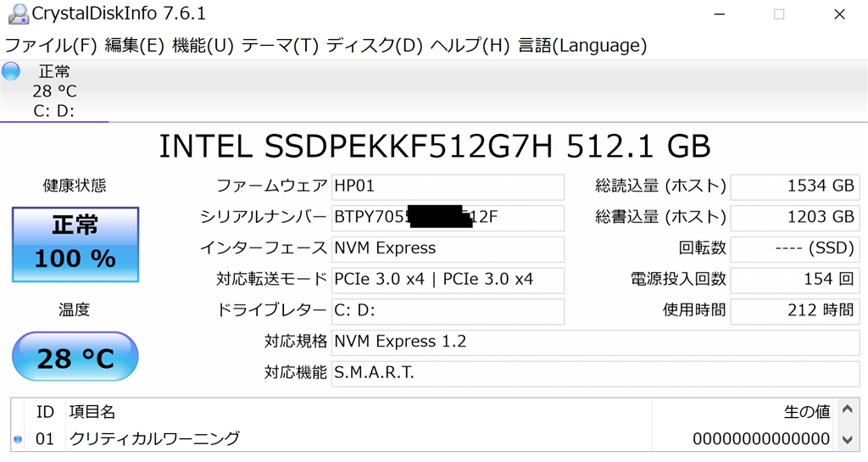Screen dimensions: 868x462
Task: Open the ファイル(F) menu
Action: click(x=51, y=45)
